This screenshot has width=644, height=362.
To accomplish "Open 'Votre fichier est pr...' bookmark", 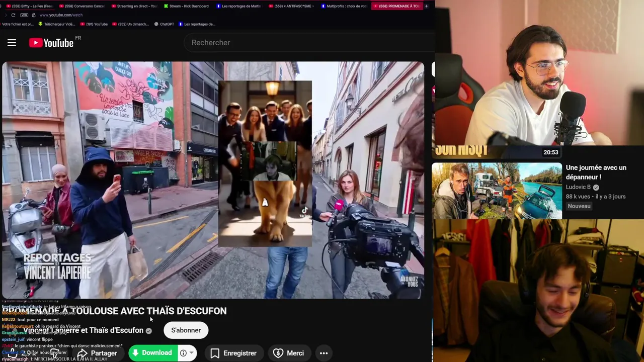I will pyautogui.click(x=17, y=24).
